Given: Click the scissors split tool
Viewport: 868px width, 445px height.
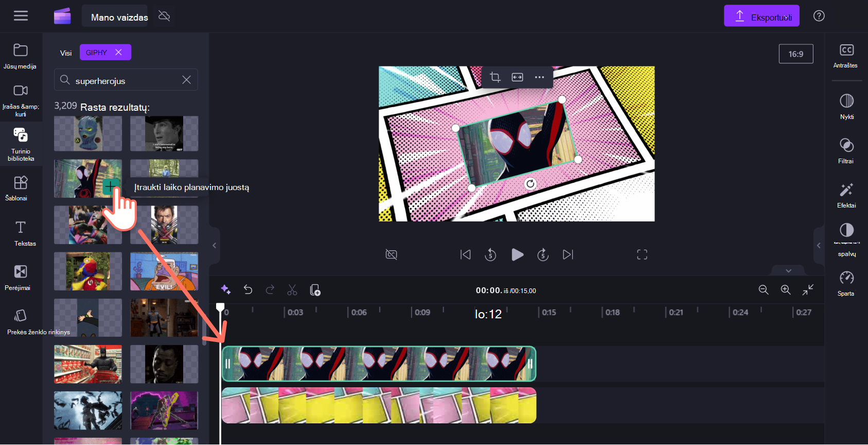Looking at the screenshot, I should coord(292,290).
